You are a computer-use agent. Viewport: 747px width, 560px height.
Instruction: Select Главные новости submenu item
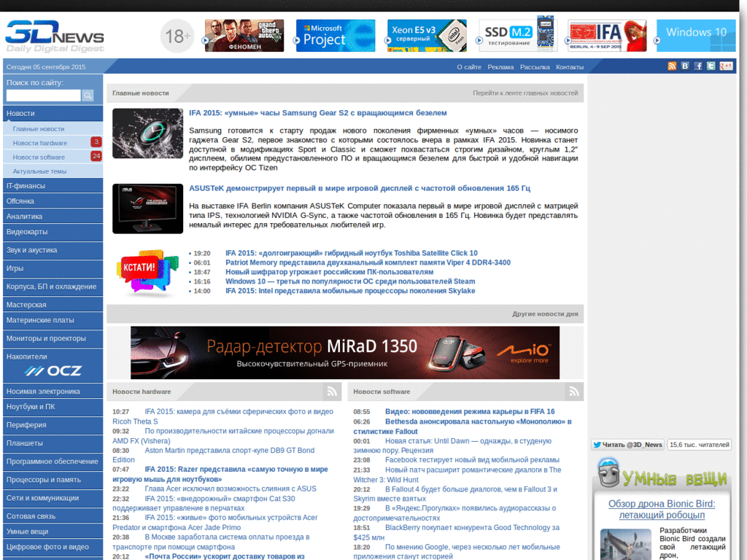coord(53,129)
